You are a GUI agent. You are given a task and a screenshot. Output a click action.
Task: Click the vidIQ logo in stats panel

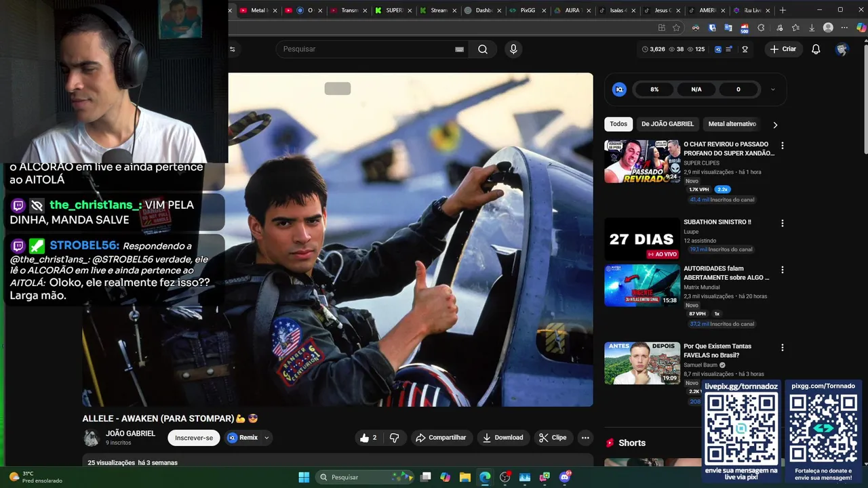tap(619, 89)
